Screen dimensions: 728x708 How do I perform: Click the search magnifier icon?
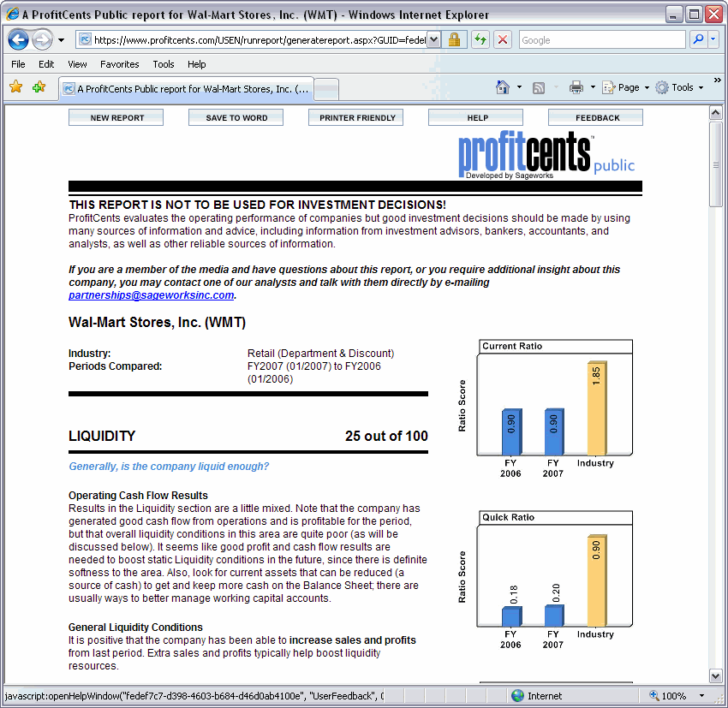pyautogui.click(x=698, y=39)
